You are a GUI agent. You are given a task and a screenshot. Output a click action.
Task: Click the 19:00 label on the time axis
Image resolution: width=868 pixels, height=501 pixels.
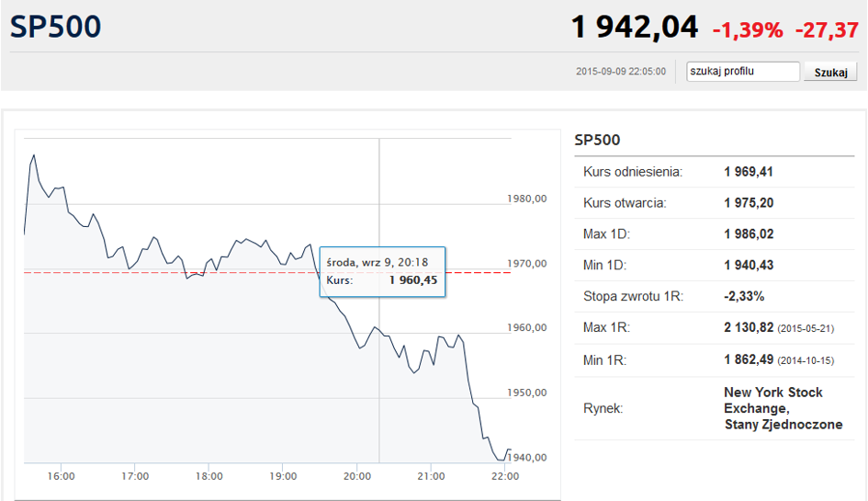(x=283, y=476)
